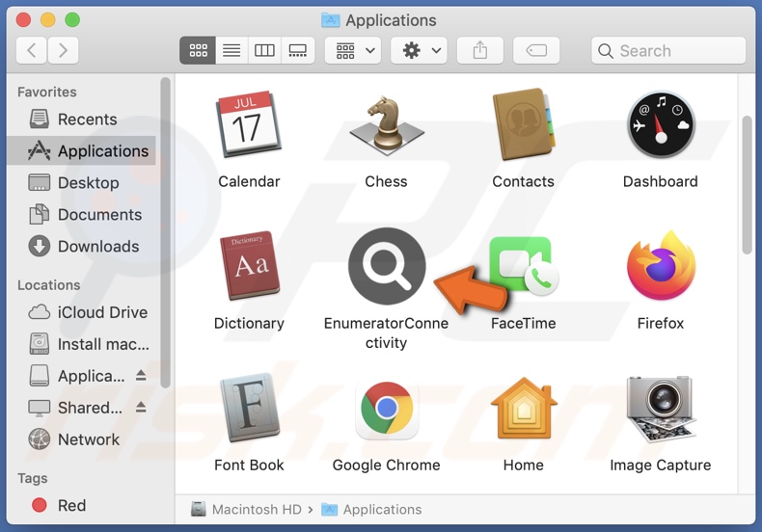Screen dimensions: 762x532
Task: Open the Calendar app icon
Action: click(x=248, y=124)
